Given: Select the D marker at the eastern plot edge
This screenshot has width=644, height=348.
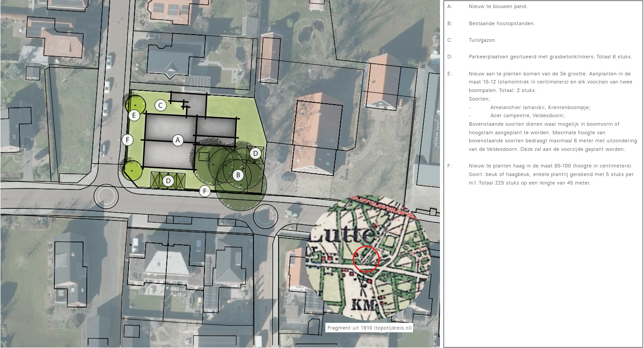Looking at the screenshot, I should pyautogui.click(x=255, y=154).
